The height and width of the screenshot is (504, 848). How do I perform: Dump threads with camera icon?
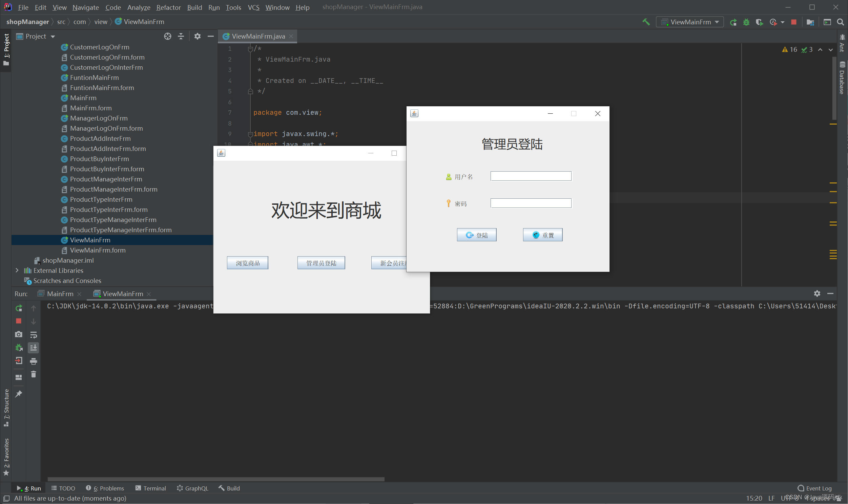[19, 334]
